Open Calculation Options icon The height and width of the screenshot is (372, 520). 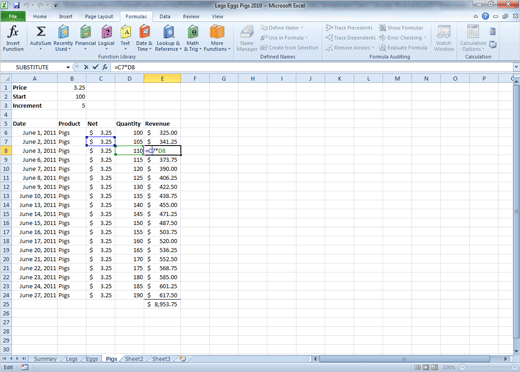[473, 32]
